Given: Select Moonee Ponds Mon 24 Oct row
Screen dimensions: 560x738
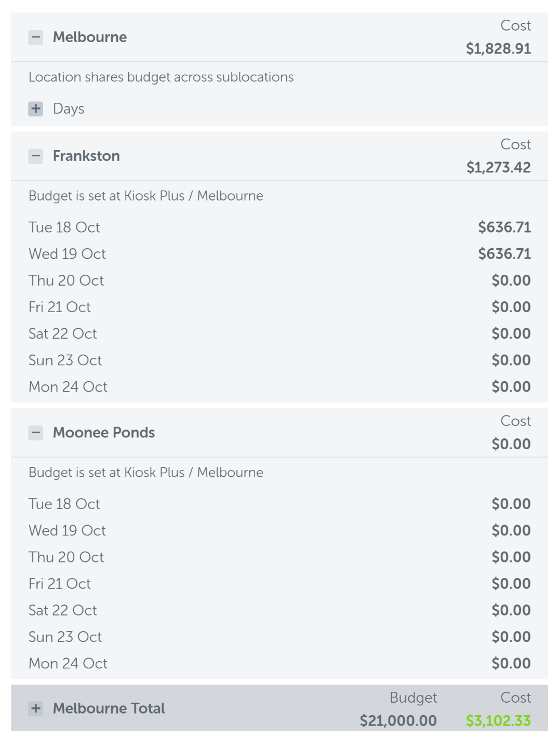Looking at the screenshot, I should [279, 663].
